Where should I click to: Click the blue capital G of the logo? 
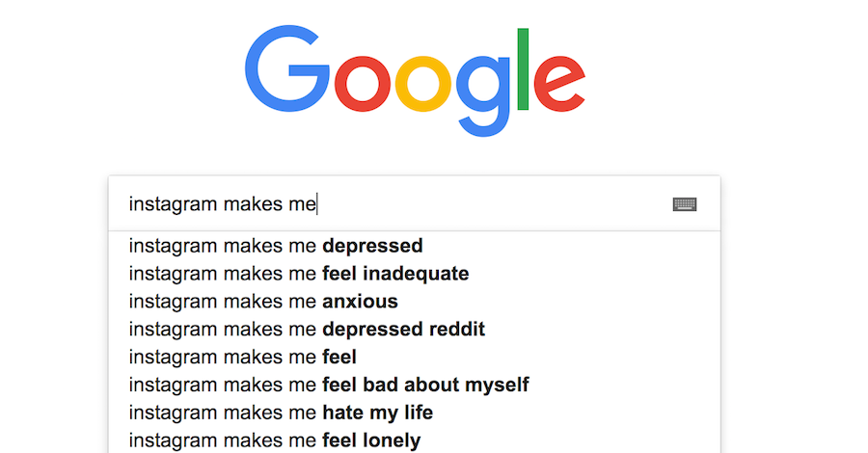click(286, 68)
